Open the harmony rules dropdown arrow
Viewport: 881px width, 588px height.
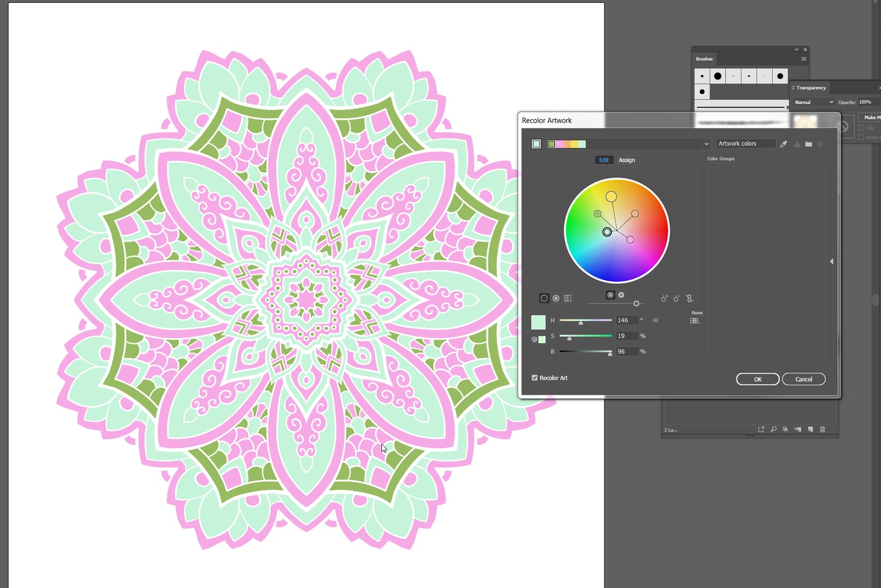[706, 144]
